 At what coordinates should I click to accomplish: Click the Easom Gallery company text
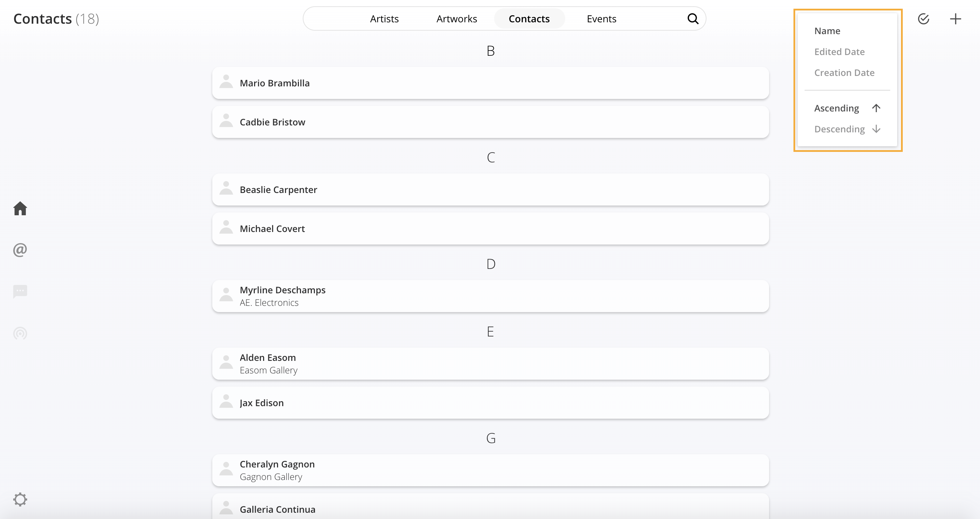269,371
